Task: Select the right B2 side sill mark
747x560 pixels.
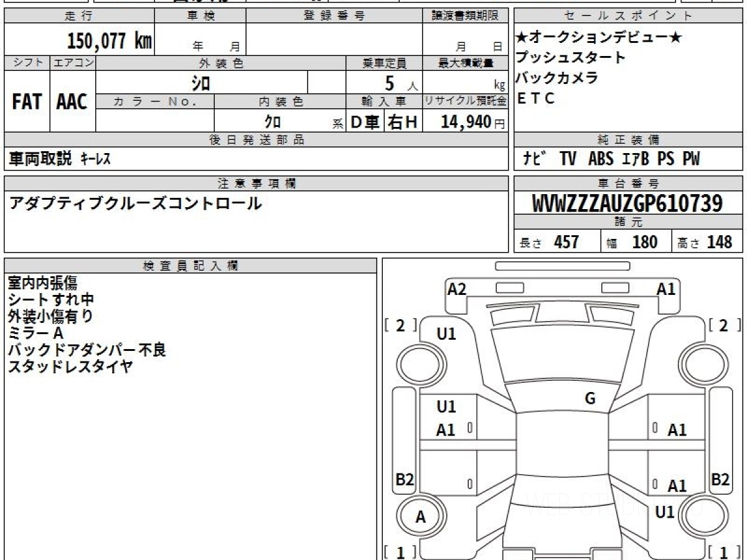Action: coord(720,480)
